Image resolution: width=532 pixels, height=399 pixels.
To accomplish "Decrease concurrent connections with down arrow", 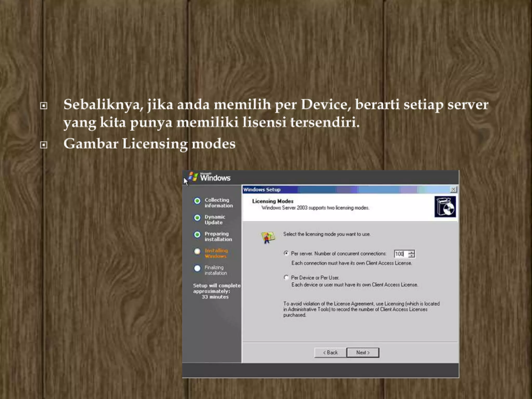I will point(411,256).
